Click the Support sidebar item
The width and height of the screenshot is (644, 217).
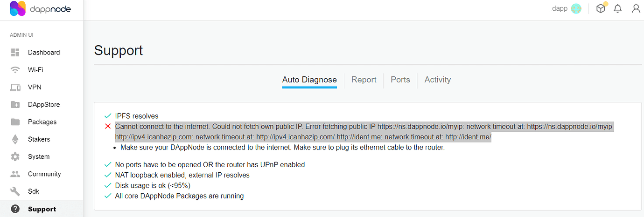[42, 209]
